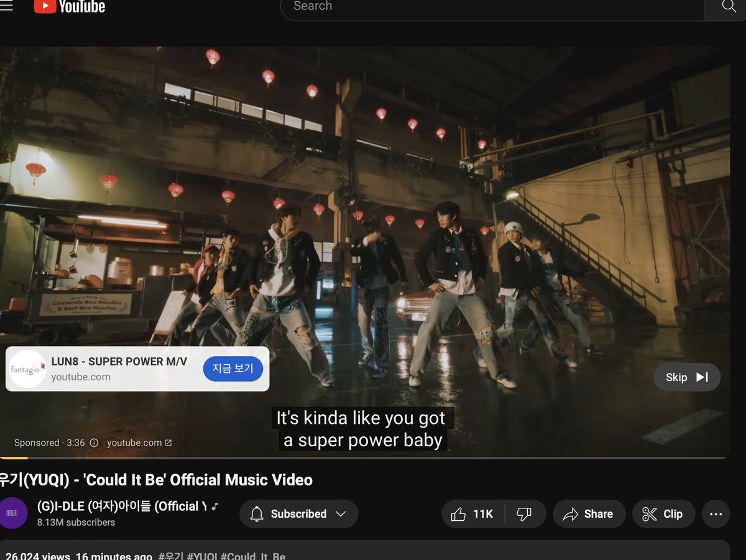Viewport: 746px width, 560px height.
Task: Open the hamburger guide menu
Action: pos(6,6)
